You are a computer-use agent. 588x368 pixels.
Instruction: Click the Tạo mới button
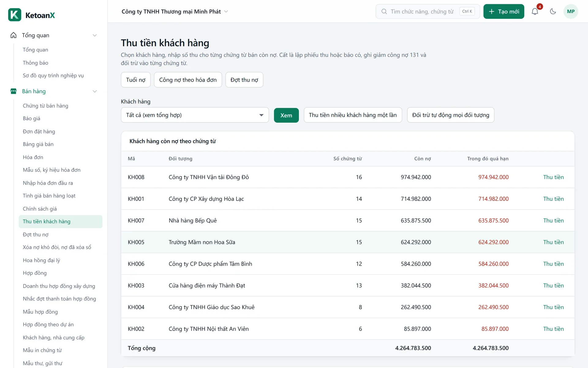[504, 12]
